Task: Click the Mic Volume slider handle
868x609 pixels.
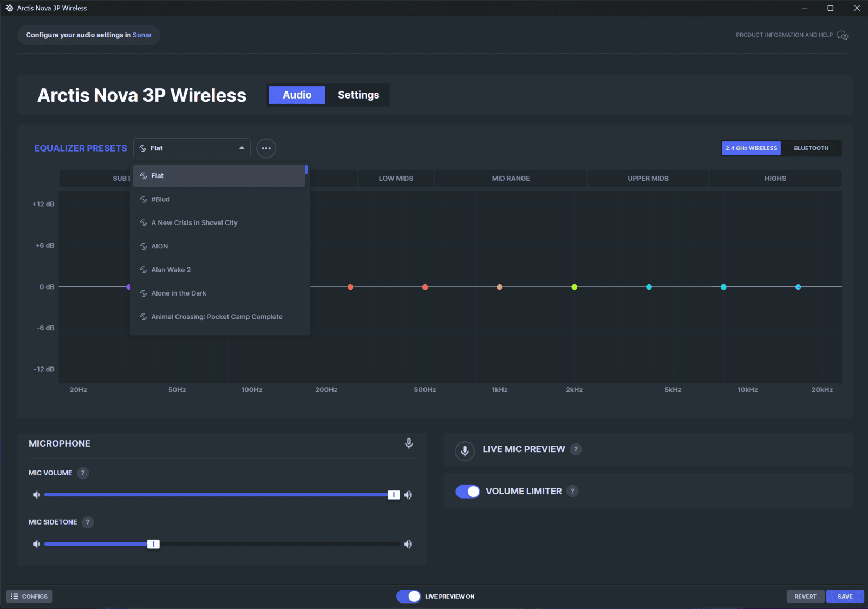Action: 394,495
